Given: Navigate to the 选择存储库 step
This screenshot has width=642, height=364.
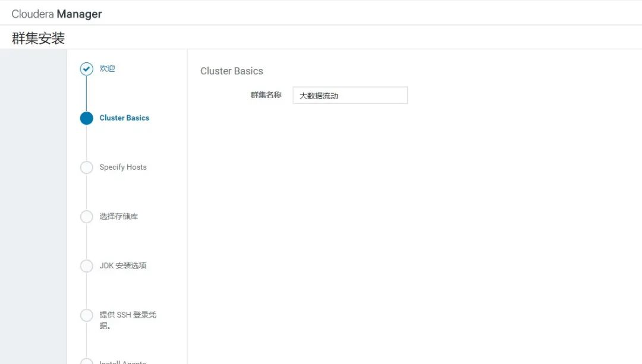Looking at the screenshot, I should click(x=119, y=217).
